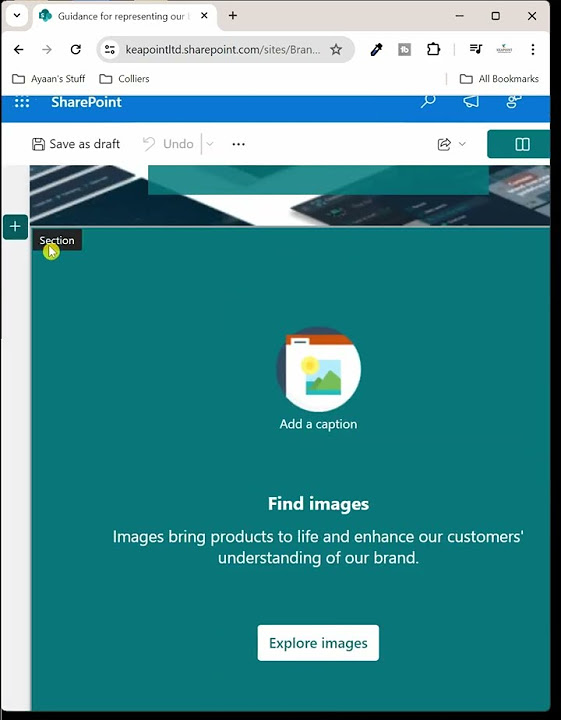Viewport: 561px width, 720px height.
Task: Click the gray square extension icon
Action: 404,49
